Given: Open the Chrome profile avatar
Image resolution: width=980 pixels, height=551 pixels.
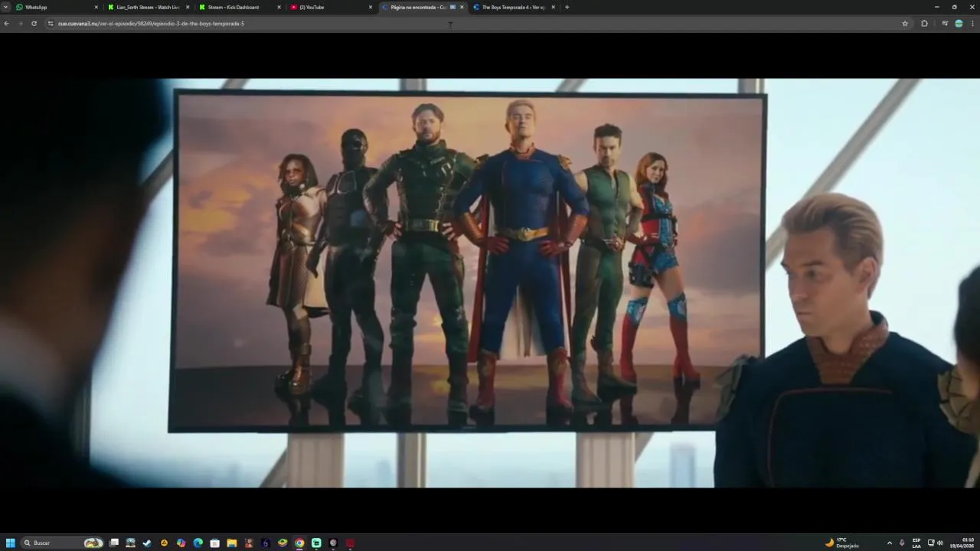Looking at the screenshot, I should pyautogui.click(x=959, y=24).
